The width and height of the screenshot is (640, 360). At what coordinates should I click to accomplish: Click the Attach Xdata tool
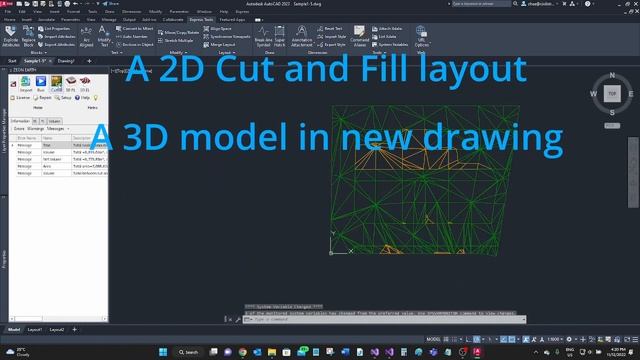coord(387,29)
